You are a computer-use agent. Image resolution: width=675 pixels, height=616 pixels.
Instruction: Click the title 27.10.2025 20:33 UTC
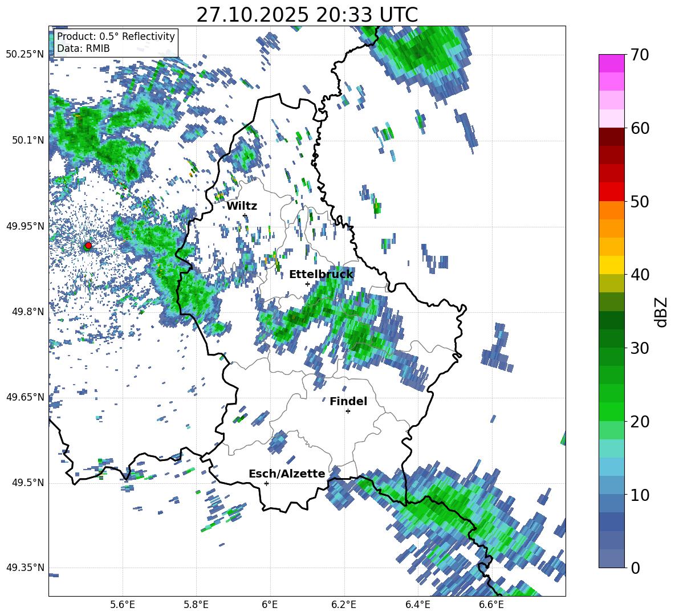point(307,15)
